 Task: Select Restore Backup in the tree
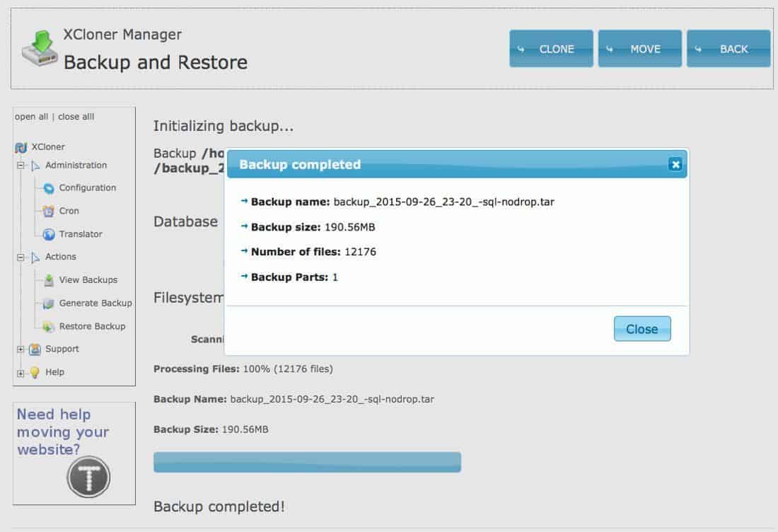point(92,326)
